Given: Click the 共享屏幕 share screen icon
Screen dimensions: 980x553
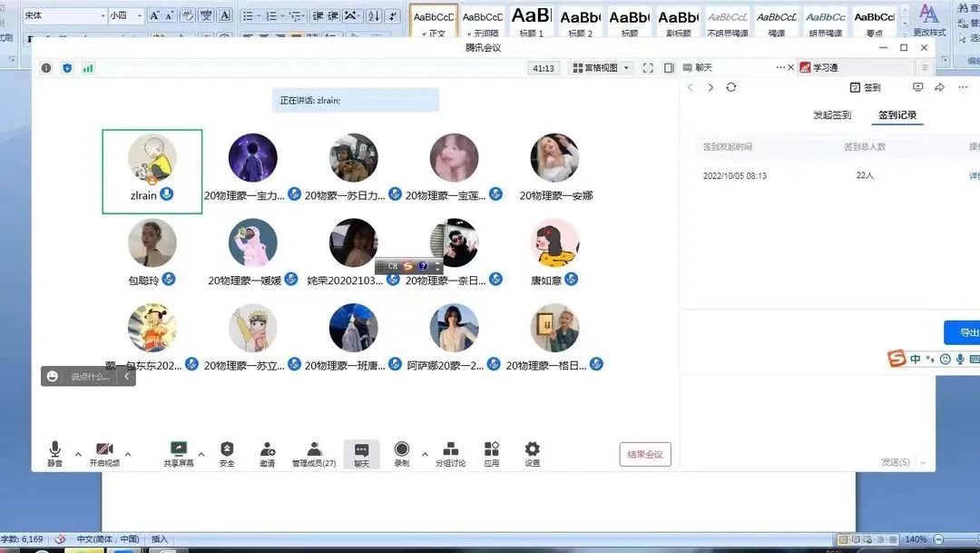Looking at the screenshot, I should tap(178, 450).
